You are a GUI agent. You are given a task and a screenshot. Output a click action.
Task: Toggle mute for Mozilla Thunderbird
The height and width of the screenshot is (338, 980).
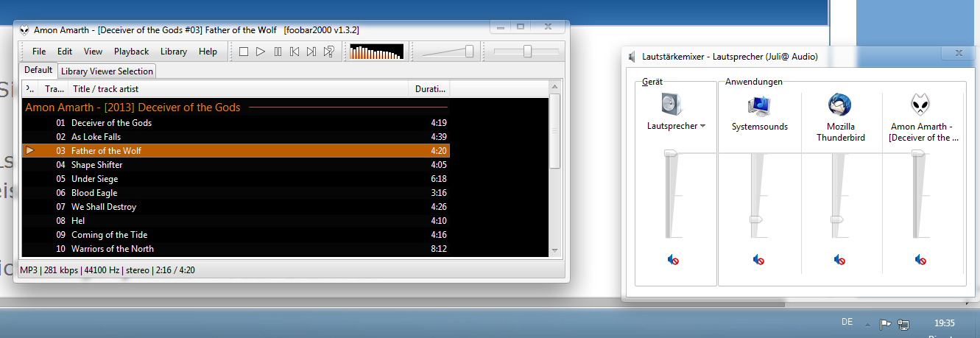(840, 260)
